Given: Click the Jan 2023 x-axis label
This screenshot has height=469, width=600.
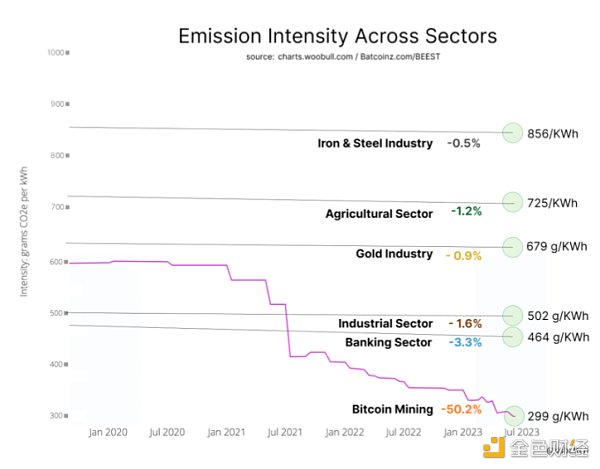Looking at the screenshot, I should click(x=461, y=432).
